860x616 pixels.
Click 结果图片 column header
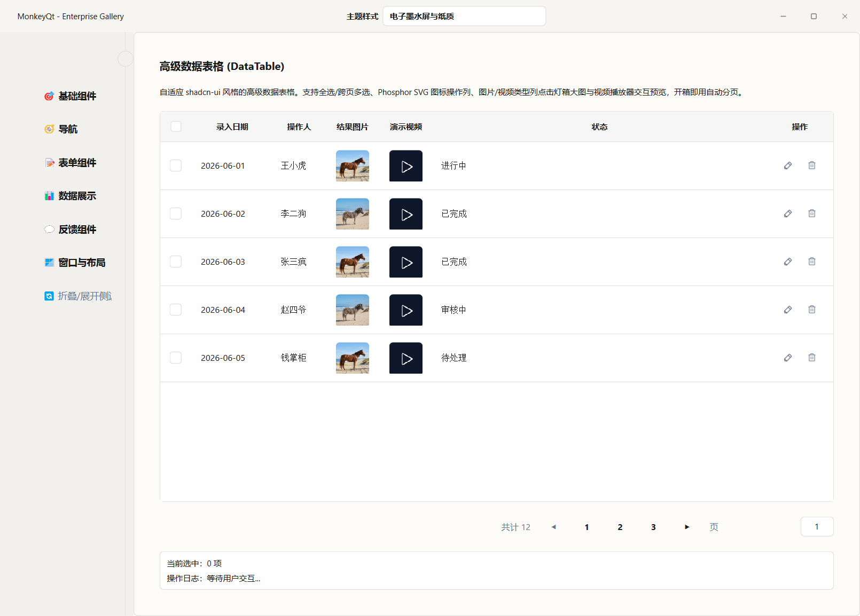coord(353,127)
